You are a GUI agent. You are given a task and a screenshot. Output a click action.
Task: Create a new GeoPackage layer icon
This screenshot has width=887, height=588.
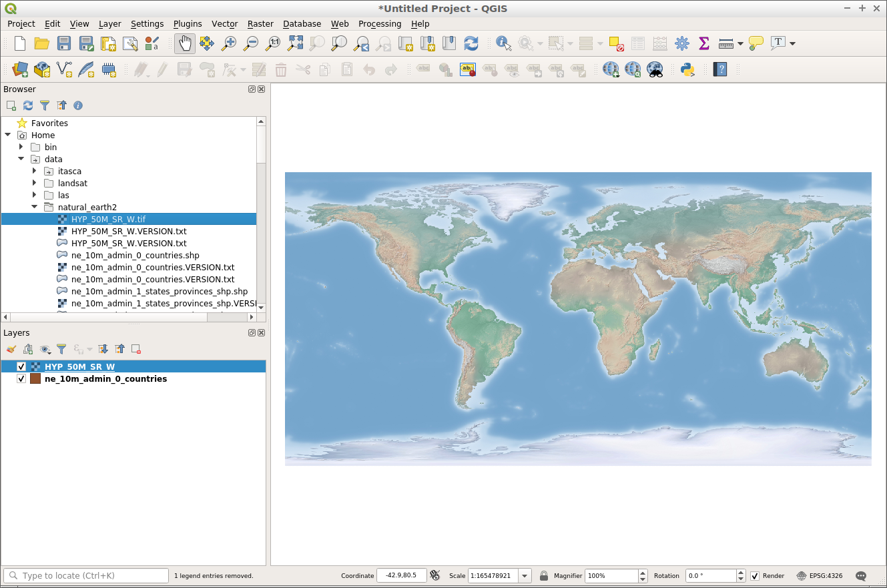pyautogui.click(x=42, y=69)
